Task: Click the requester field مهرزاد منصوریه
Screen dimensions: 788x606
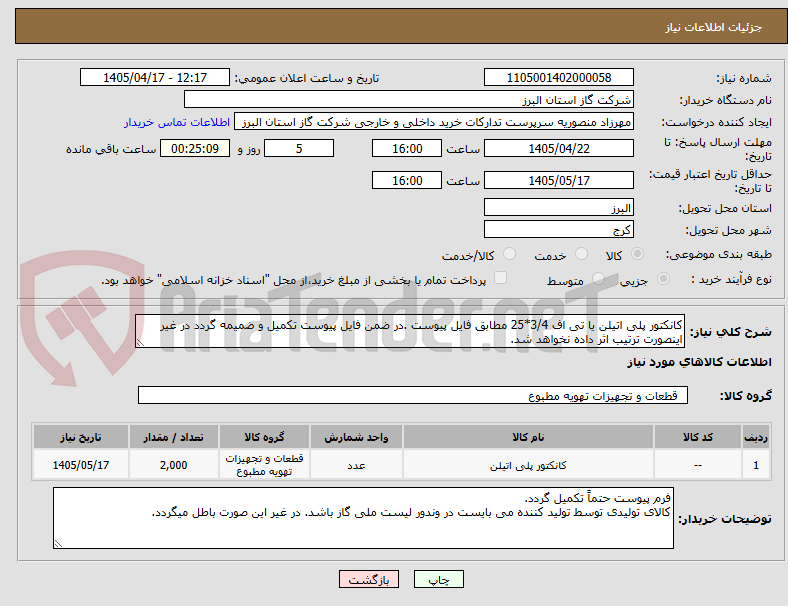Action: point(434,122)
